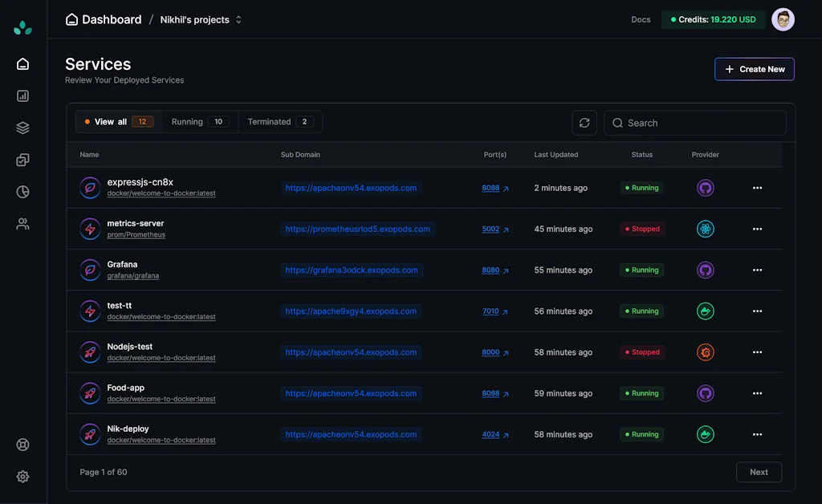
Task: Click the support lifebuoy icon in sidebar
Action: click(22, 445)
